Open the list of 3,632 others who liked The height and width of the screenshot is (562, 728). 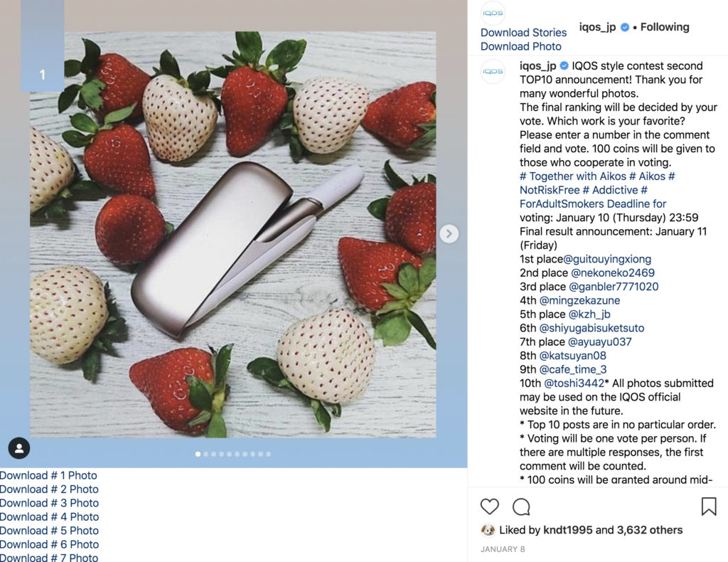[650, 530]
